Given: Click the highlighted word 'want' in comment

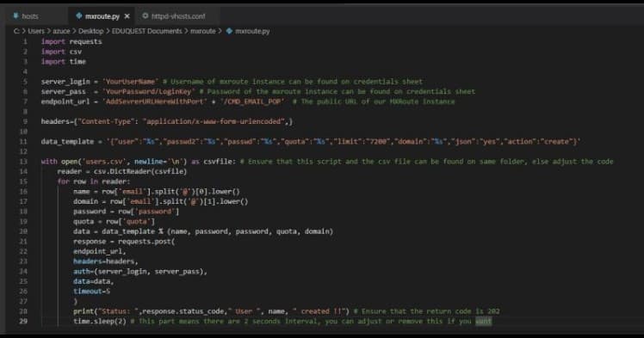Looking at the screenshot, I should pos(483,321).
